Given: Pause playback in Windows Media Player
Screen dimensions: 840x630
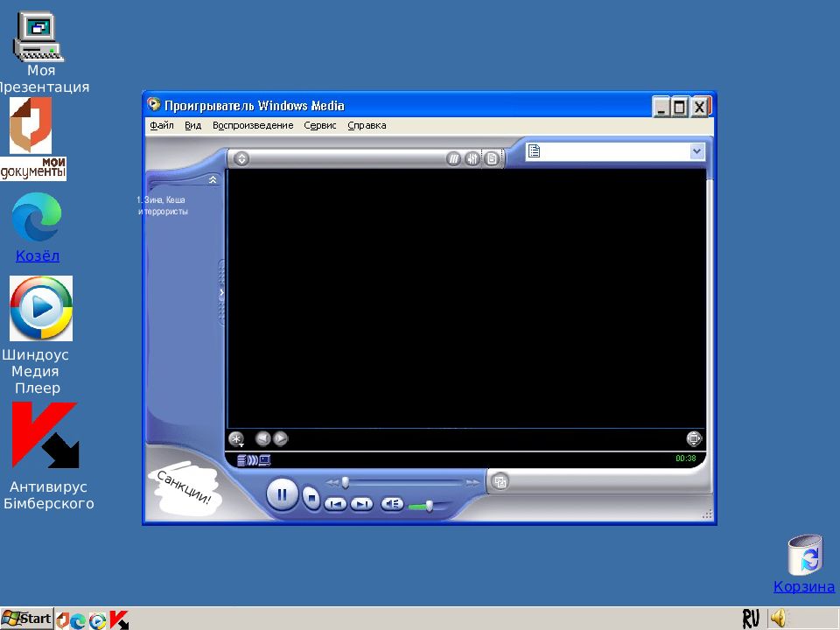Looking at the screenshot, I should [x=282, y=495].
